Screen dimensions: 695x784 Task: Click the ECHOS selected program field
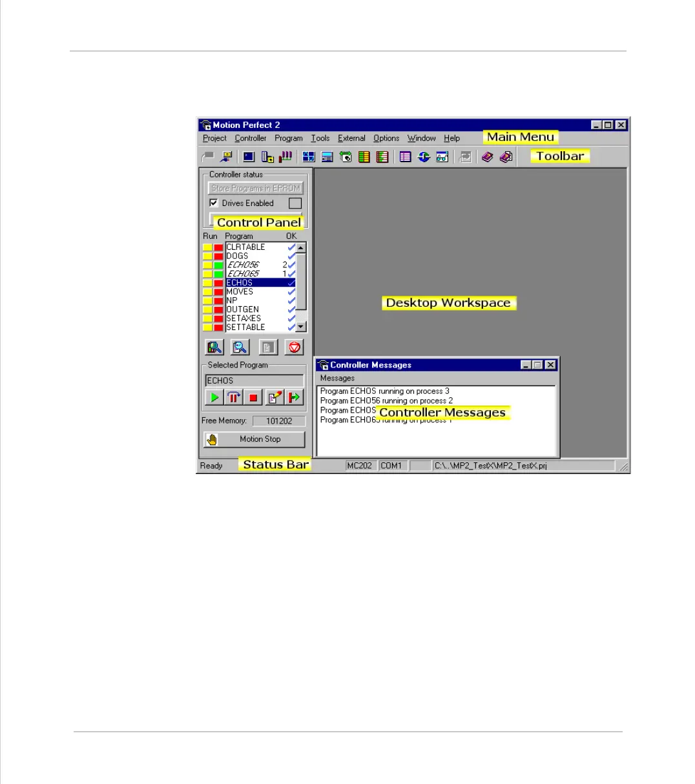[x=254, y=381]
